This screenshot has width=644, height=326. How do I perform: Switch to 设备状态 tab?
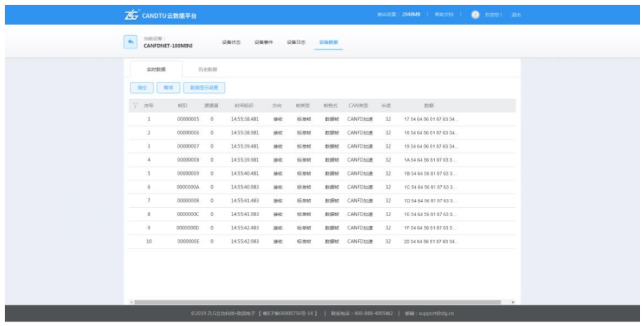click(231, 42)
